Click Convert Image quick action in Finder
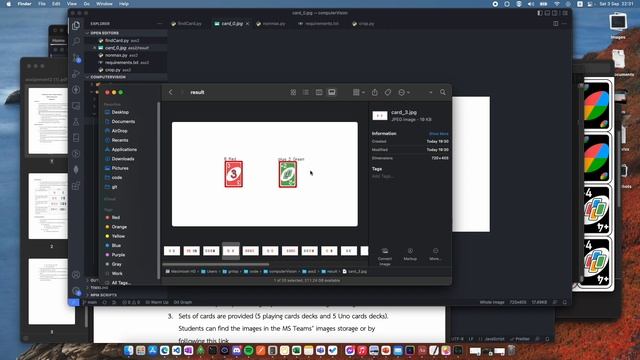 (384, 256)
